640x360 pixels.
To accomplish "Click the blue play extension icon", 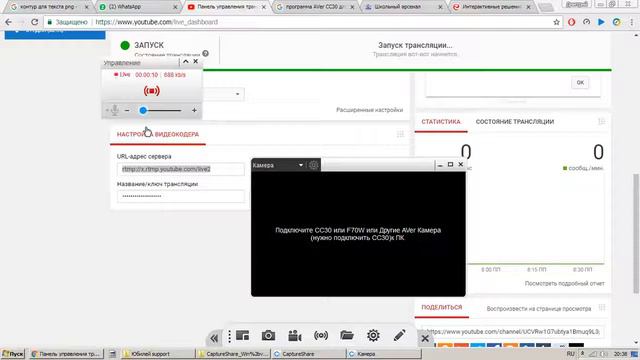I will [x=601, y=22].
